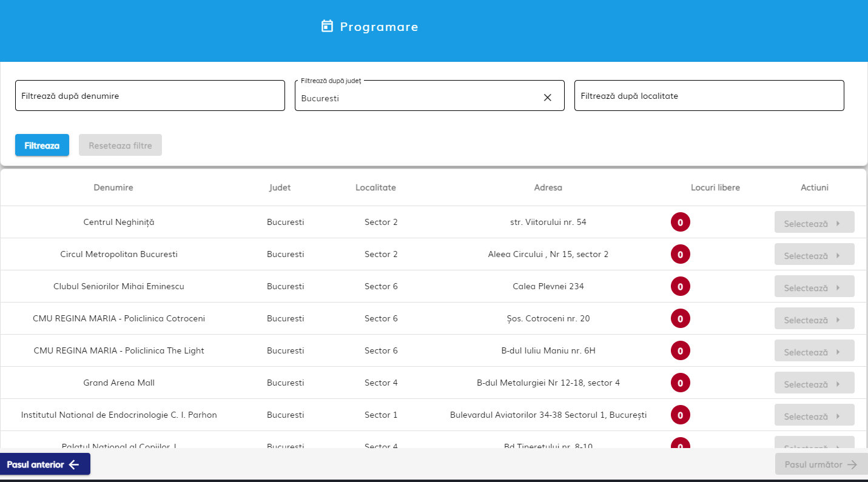Click the Denumire column header
Viewport: 868px width, 482px height.
click(x=113, y=187)
